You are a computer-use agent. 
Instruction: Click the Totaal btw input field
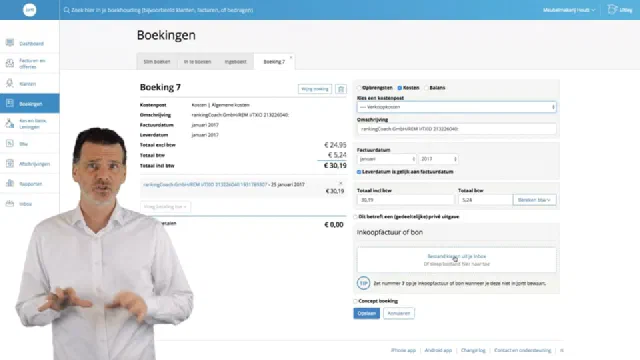[x=485, y=200]
